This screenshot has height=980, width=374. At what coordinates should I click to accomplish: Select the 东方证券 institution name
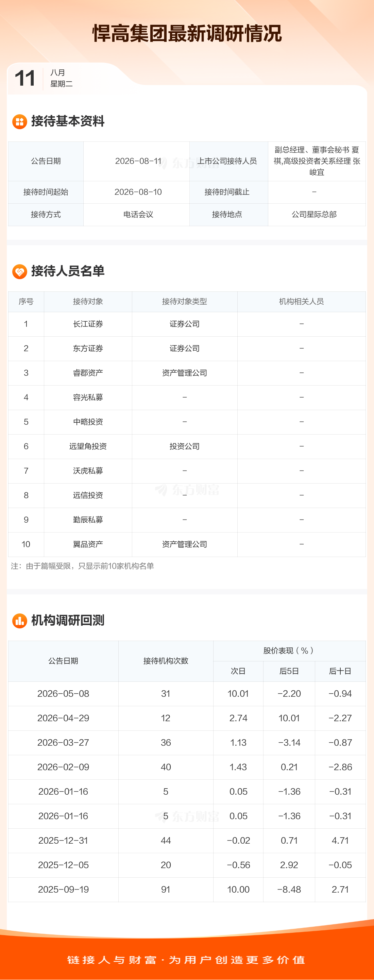[x=88, y=349]
